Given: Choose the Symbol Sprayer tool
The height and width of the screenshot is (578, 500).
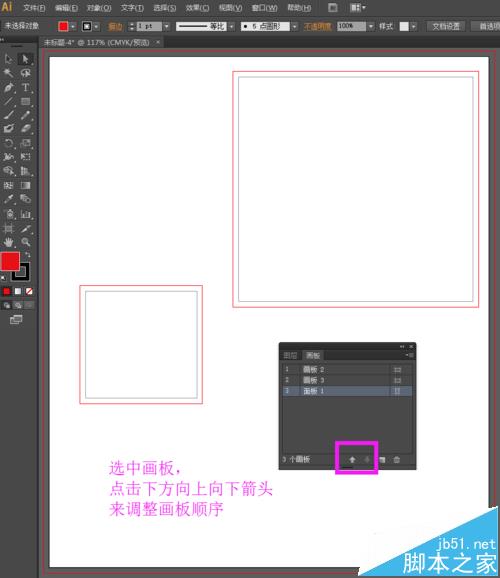Looking at the screenshot, I should (x=8, y=214).
